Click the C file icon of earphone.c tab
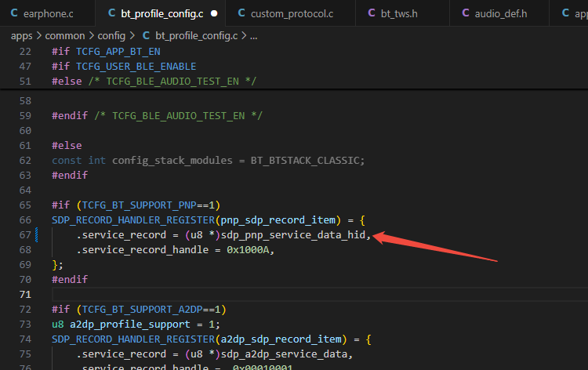 (14, 13)
